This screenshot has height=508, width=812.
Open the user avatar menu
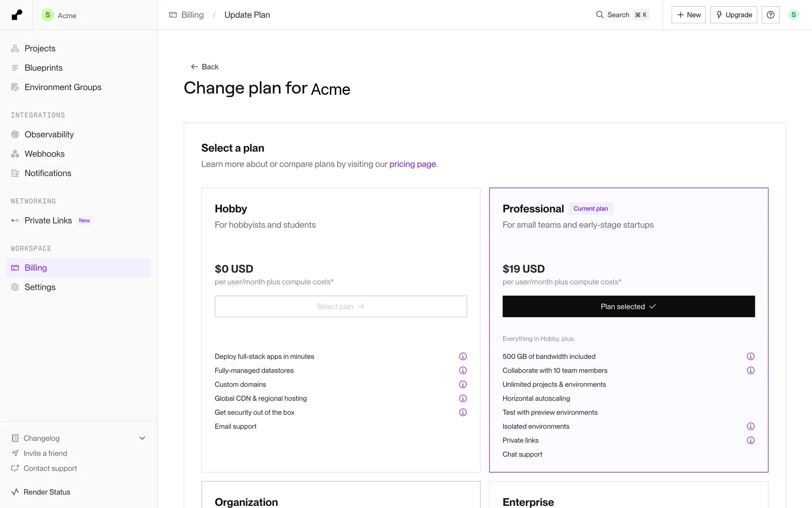coord(793,15)
